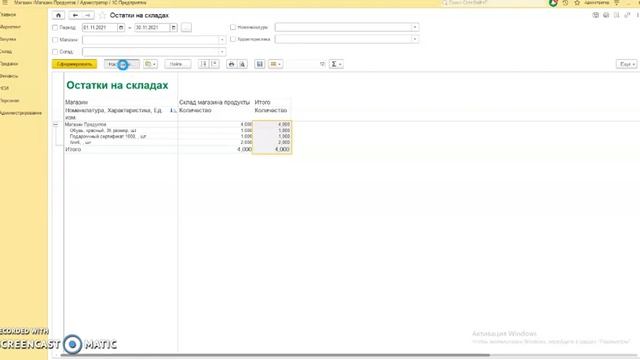Open history clock icon in title bar
Screen dimensions: 640x360
(x=565, y=3)
